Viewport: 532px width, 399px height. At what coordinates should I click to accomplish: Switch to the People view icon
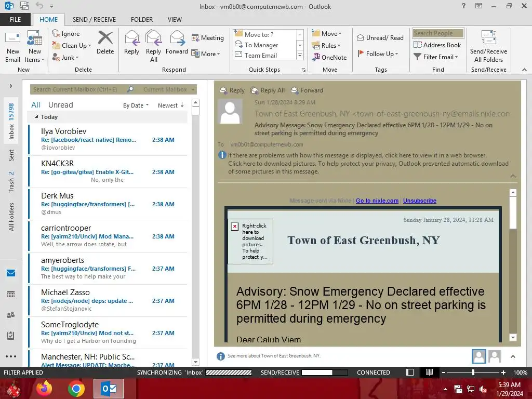pyautogui.click(x=11, y=315)
